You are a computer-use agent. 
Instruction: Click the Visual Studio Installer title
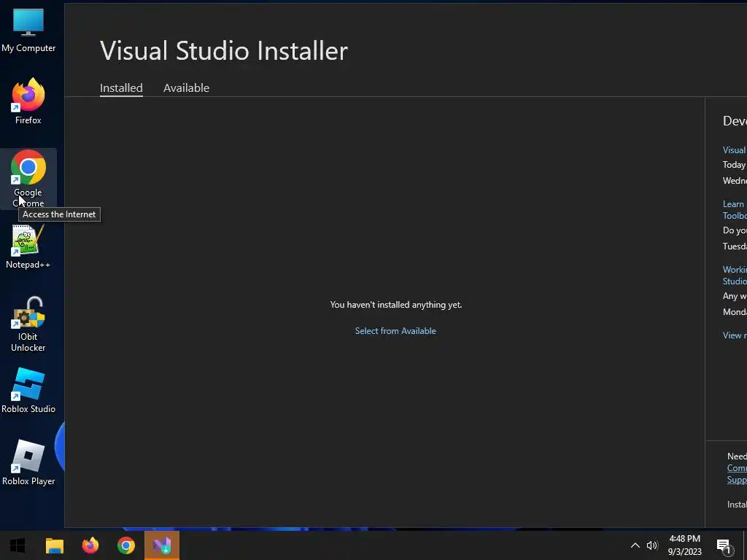224,50
